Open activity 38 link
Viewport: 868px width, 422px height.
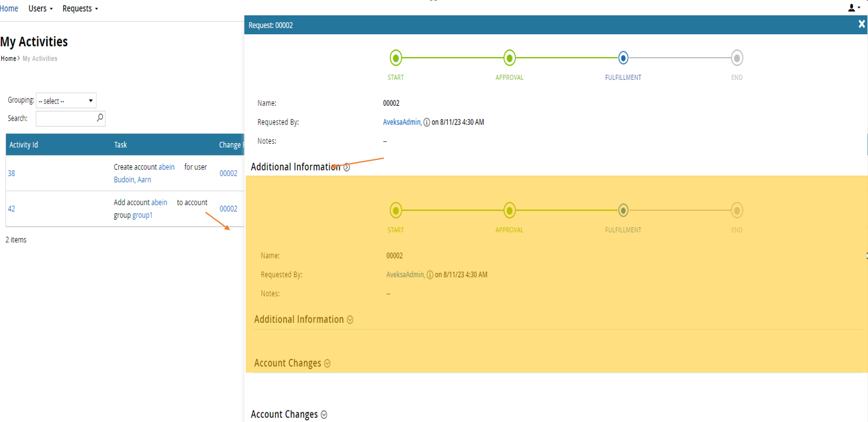click(x=11, y=174)
